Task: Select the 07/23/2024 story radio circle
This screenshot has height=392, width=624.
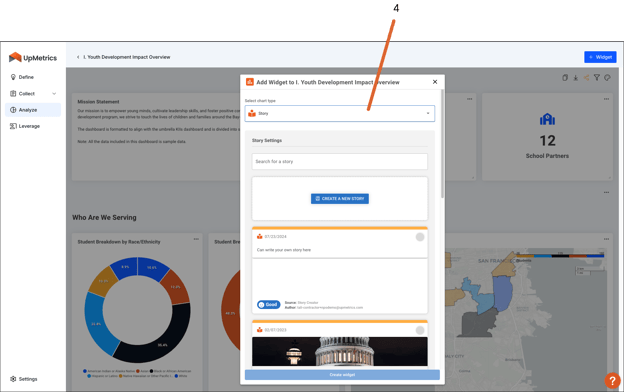Action: (x=420, y=237)
